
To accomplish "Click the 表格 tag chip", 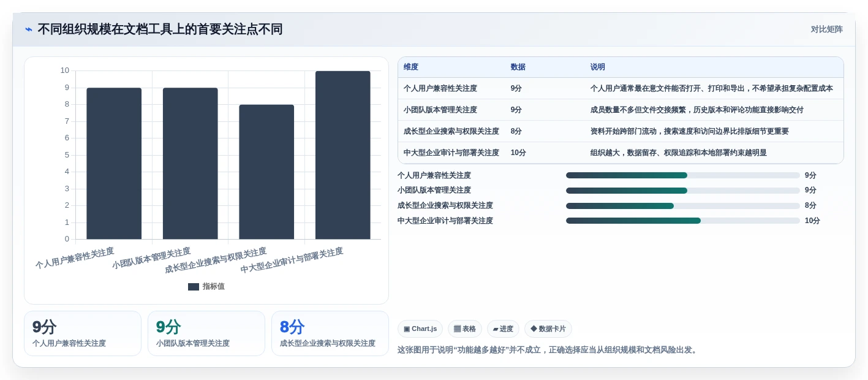I will [x=465, y=329].
